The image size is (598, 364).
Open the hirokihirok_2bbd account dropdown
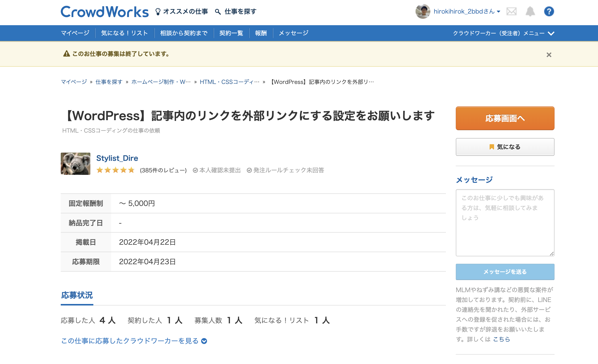[467, 11]
